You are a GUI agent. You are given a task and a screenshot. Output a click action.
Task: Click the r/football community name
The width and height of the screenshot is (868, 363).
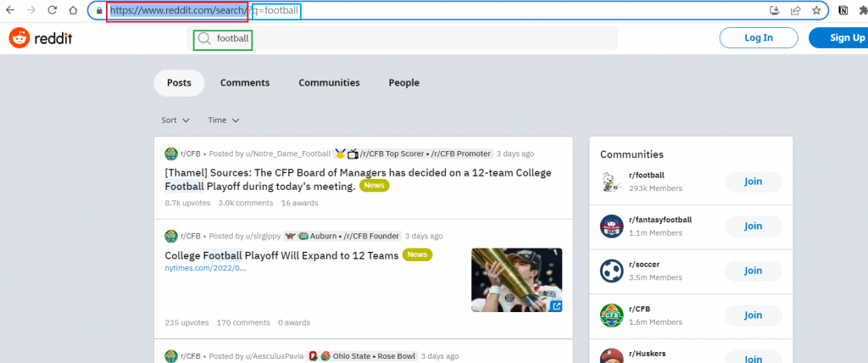[x=647, y=175]
